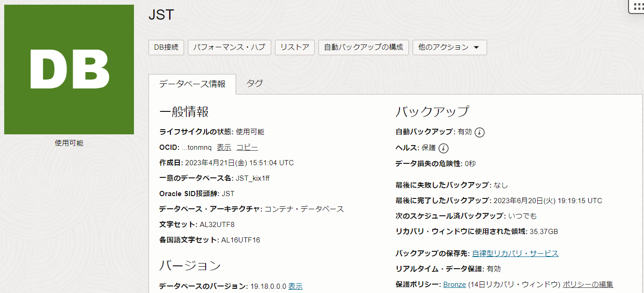This screenshot has width=644, height=293.
Task: Copy the OCID with コピー link
Action: 247,147
